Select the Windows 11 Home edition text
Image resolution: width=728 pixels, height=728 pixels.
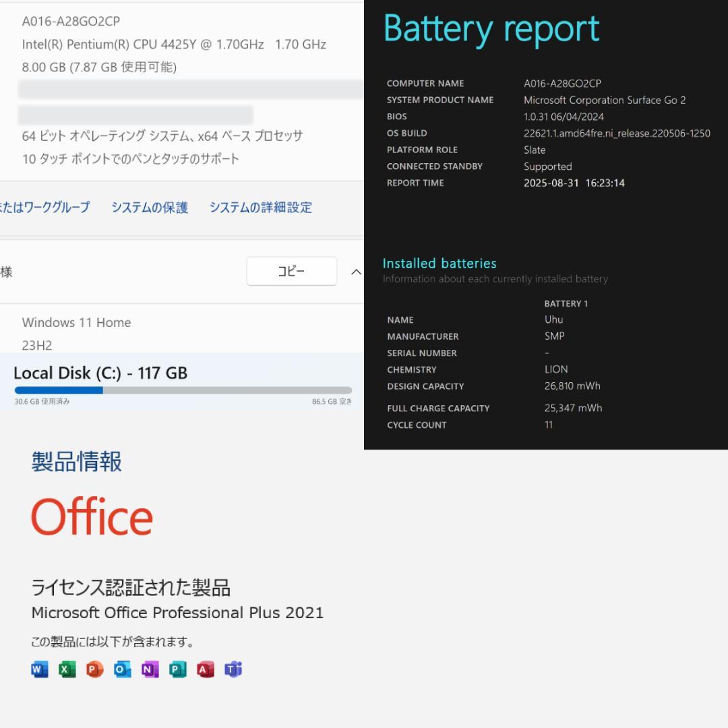click(x=77, y=322)
